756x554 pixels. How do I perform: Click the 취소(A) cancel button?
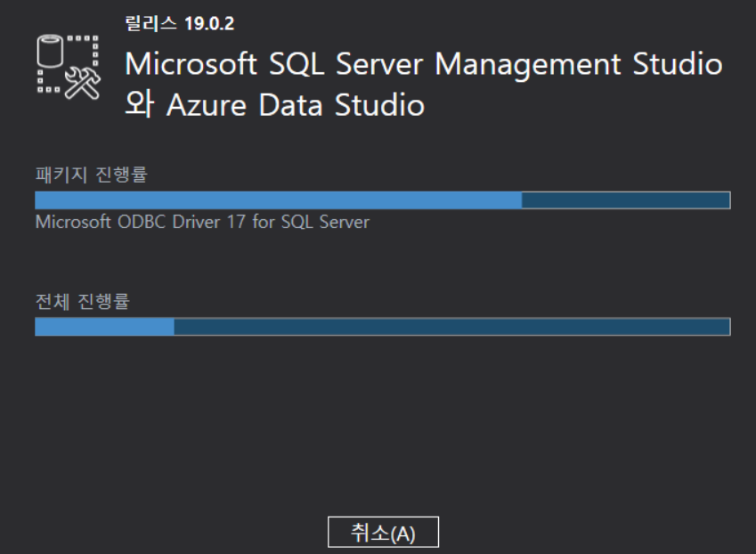[383, 532]
